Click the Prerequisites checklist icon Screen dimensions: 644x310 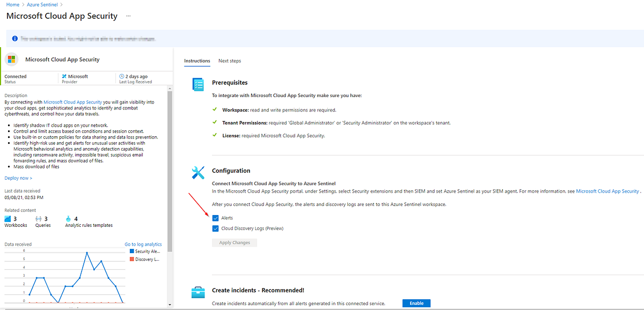point(198,85)
